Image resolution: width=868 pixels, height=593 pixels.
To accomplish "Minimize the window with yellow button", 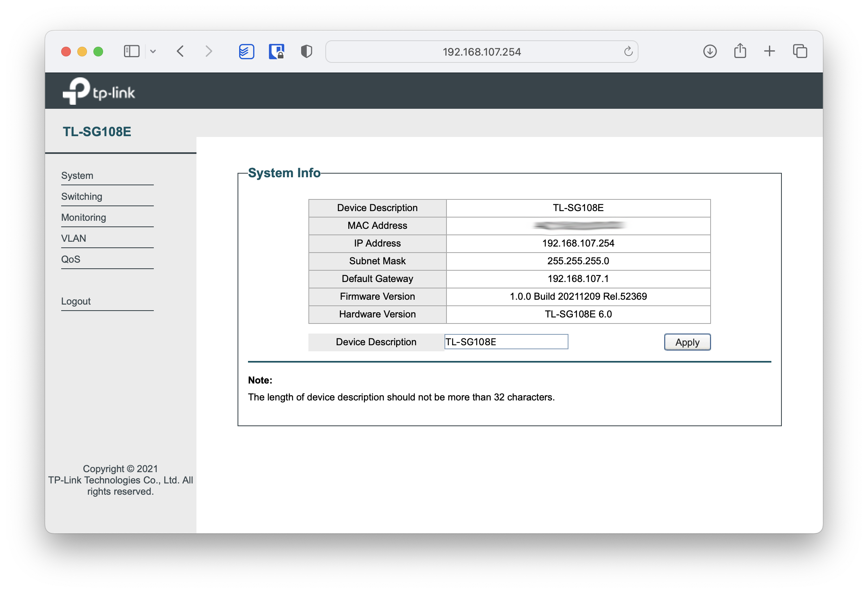I will pos(82,52).
